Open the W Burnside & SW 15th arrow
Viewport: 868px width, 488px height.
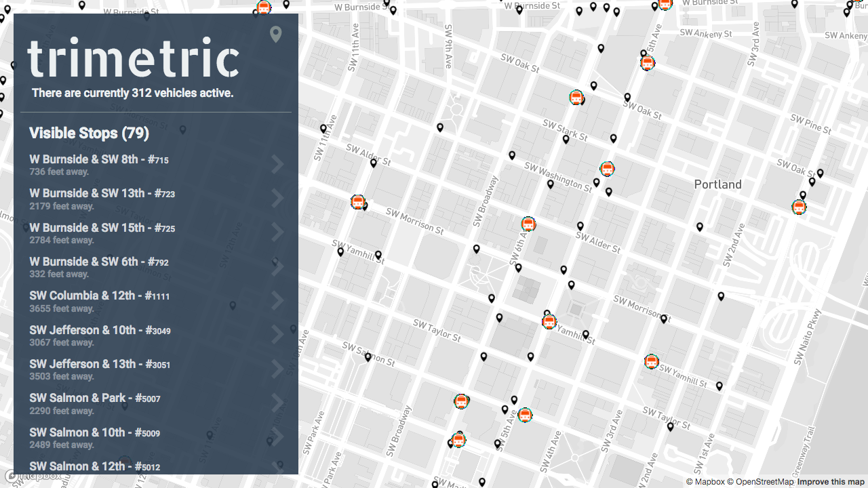point(277,232)
